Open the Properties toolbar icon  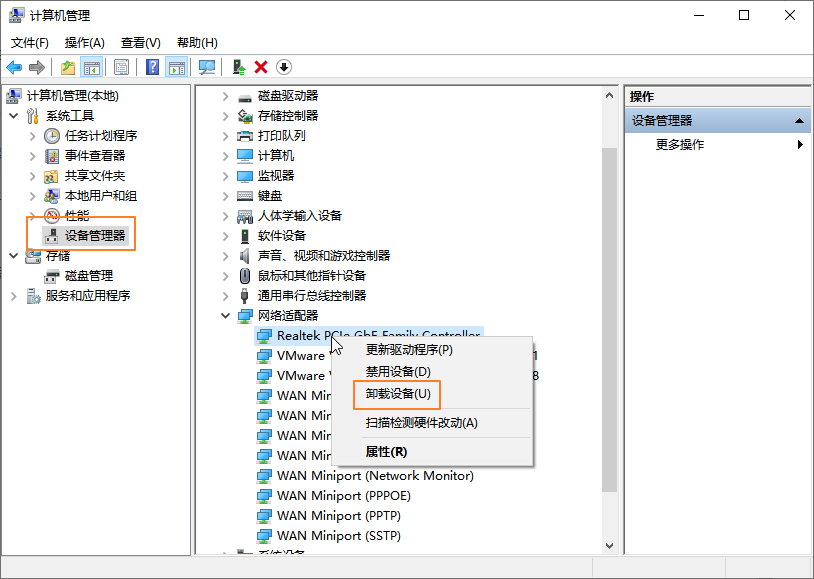[x=121, y=67]
